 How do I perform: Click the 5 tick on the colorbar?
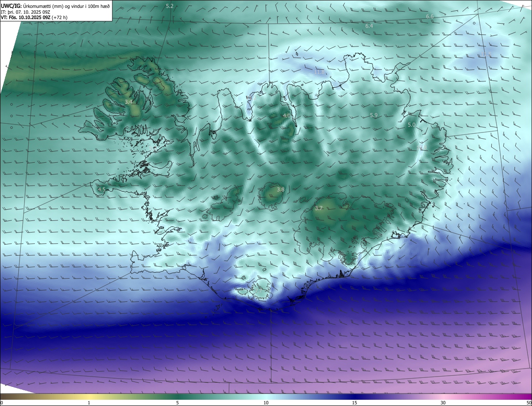click(x=177, y=403)
